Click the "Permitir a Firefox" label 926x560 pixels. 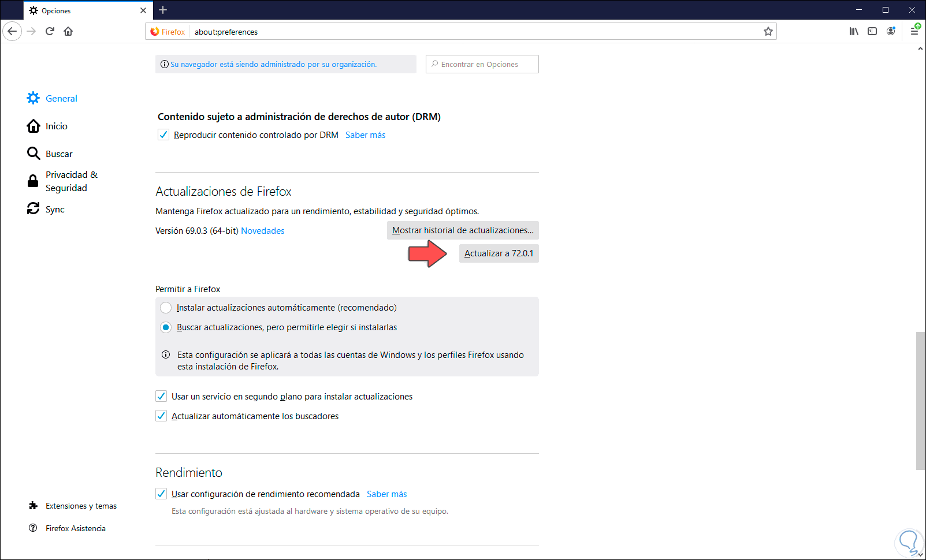tap(188, 289)
